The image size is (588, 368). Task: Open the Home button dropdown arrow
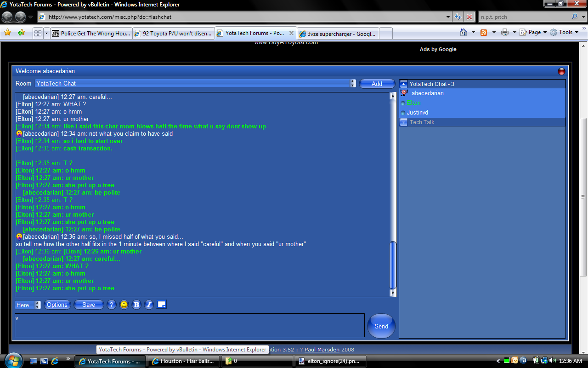[473, 32]
